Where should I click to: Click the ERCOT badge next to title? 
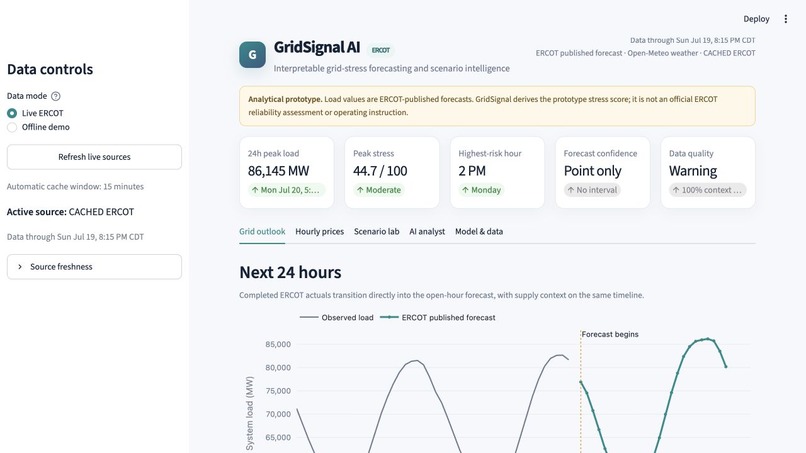[381, 50]
